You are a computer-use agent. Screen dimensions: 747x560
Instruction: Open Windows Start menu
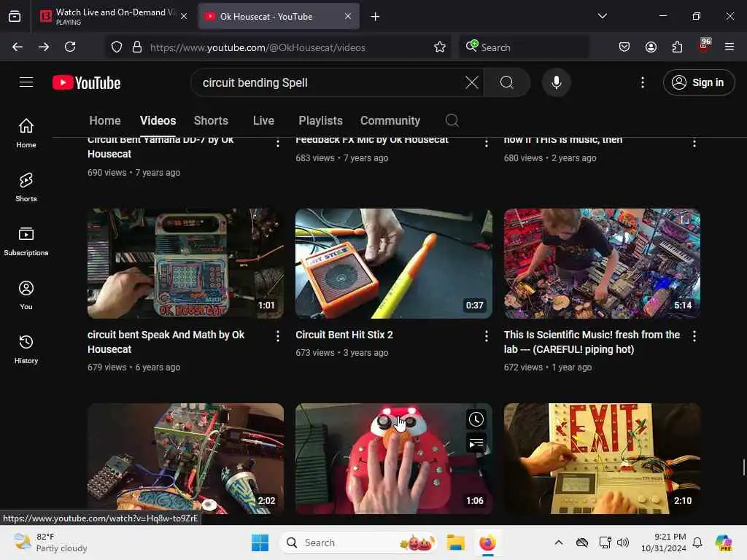click(260, 542)
